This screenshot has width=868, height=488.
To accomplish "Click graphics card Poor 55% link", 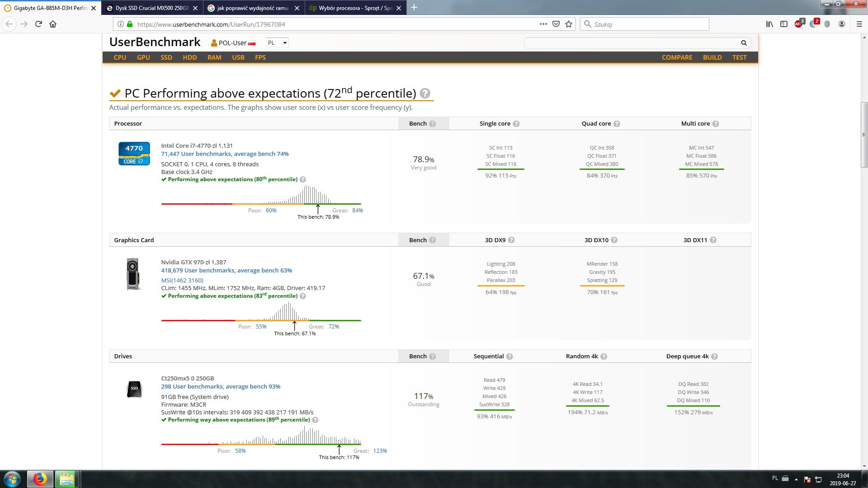I will coord(261,327).
